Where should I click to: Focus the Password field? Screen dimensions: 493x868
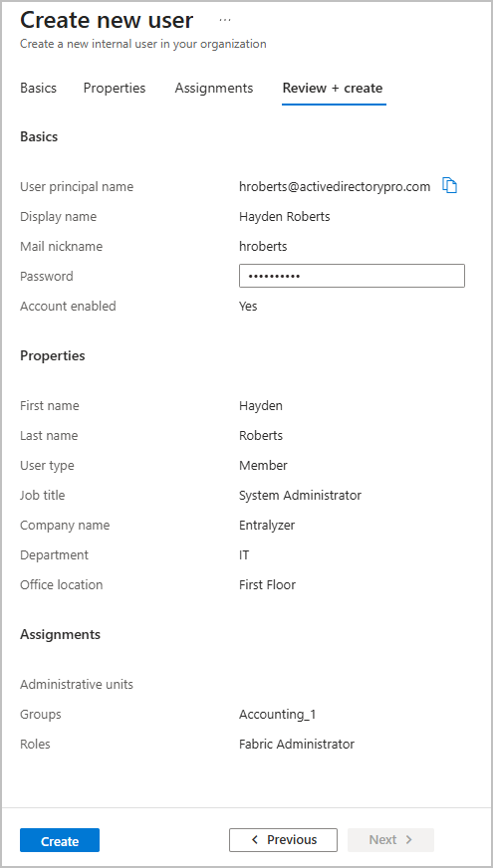tap(352, 276)
